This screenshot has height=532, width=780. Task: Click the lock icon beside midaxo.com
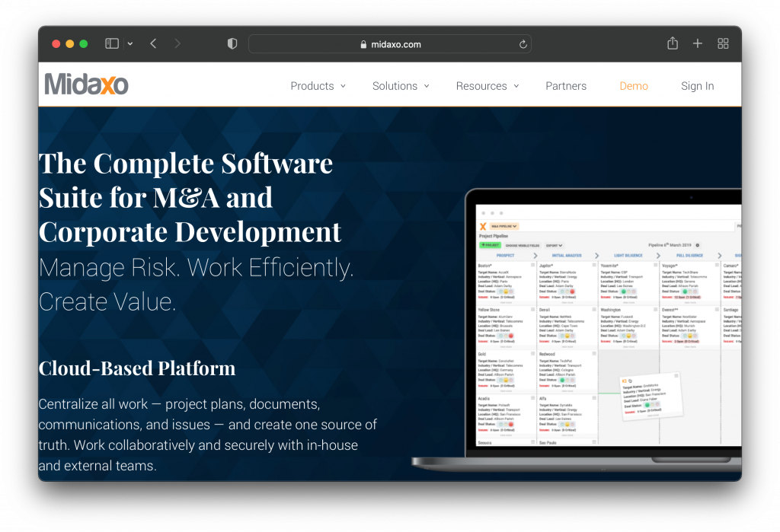363,44
